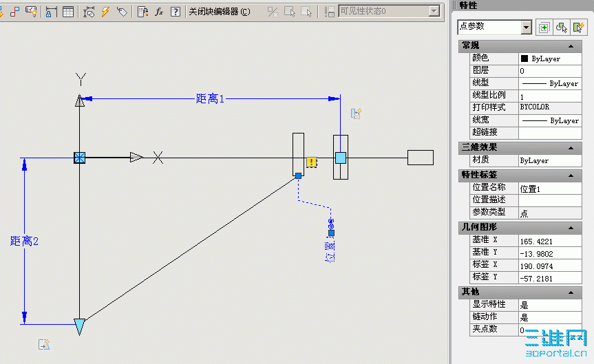Image resolution: width=594 pixels, height=364 pixels.
Task: Select the blue label grip on the dashed leader
Action: pyautogui.click(x=331, y=233)
